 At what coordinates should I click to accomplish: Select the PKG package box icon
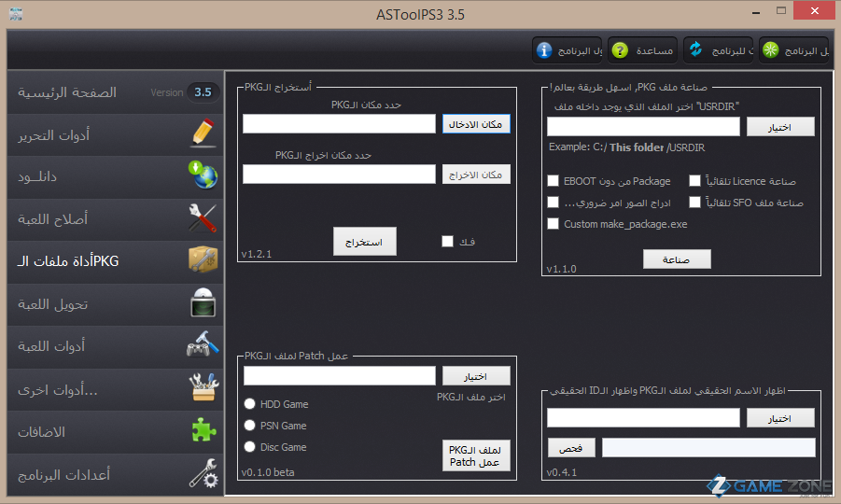click(x=202, y=261)
